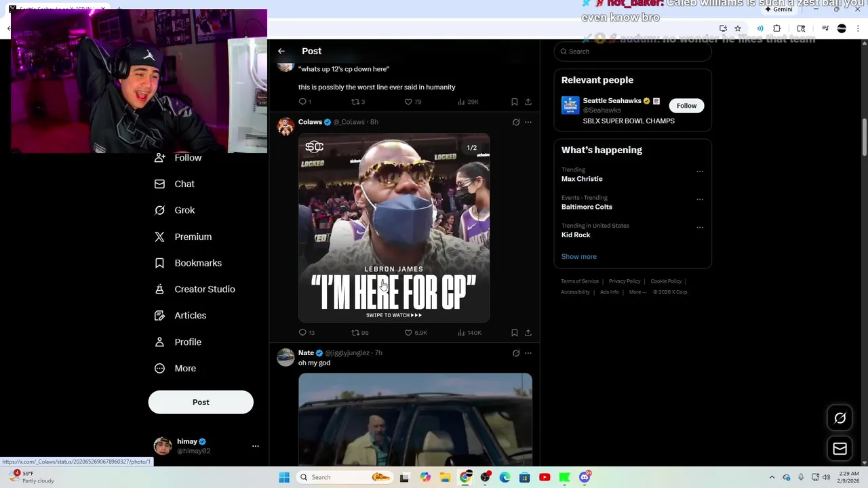Ask Grok about Colaws' post
This screenshot has width=868, height=488.
click(516, 123)
